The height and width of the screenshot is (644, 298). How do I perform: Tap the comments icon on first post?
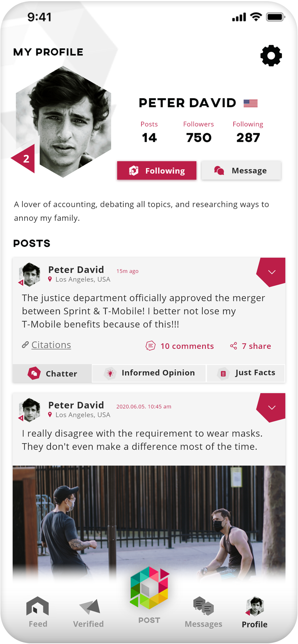coord(150,346)
